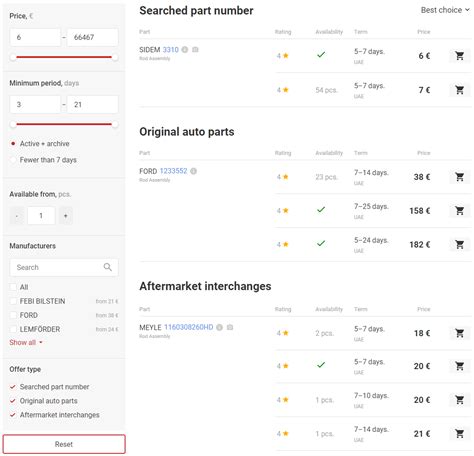Open photo icon next to MEYLE part number
The image size is (474, 456).
click(230, 327)
